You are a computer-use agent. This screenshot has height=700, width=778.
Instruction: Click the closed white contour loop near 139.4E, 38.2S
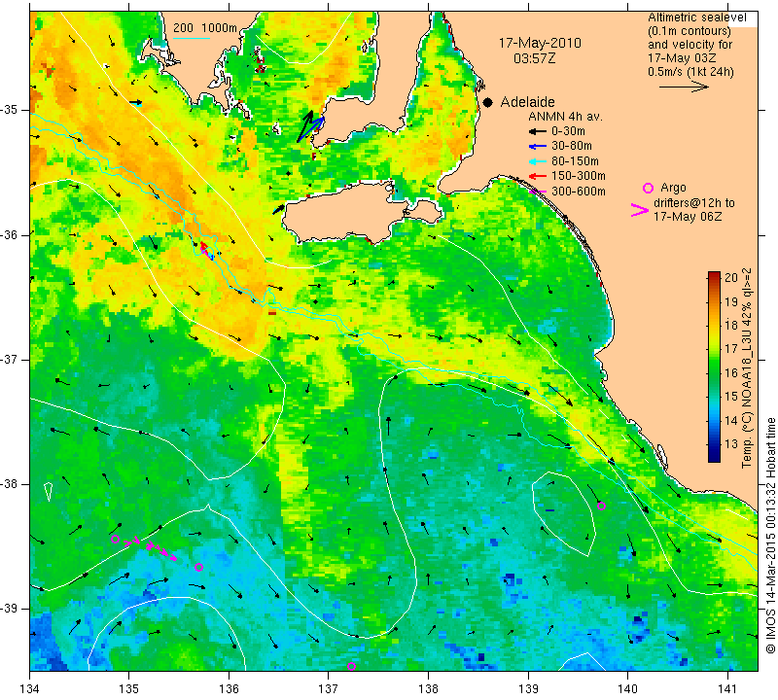tap(563, 513)
